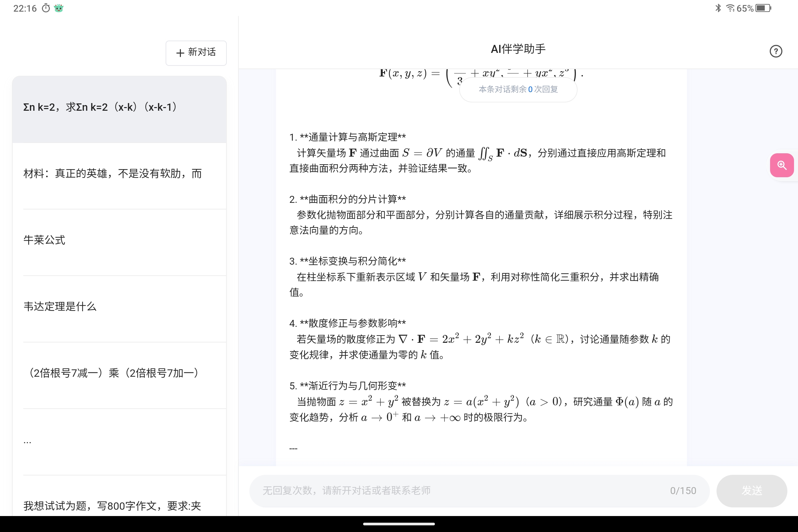Tap the 22:16 clock in status bar
Image resolution: width=798 pixels, height=532 pixels.
pos(25,9)
